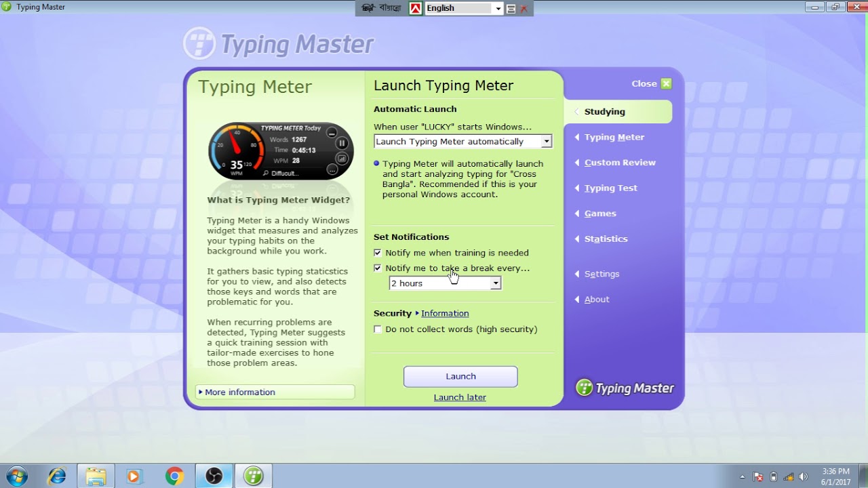Image resolution: width=868 pixels, height=488 pixels.
Task: Click 'What is Typing Meter Widget?' heading
Action: click(279, 200)
